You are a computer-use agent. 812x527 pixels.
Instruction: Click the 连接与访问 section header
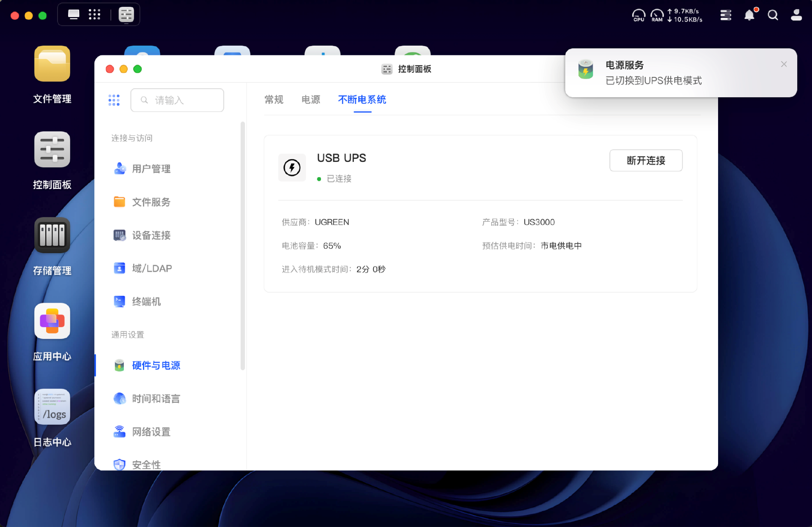[132, 138]
